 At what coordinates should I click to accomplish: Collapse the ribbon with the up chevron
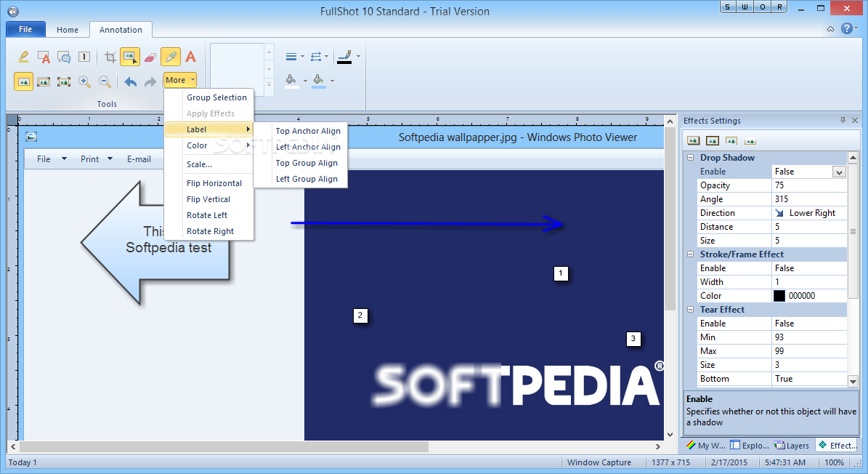pyautogui.click(x=830, y=29)
